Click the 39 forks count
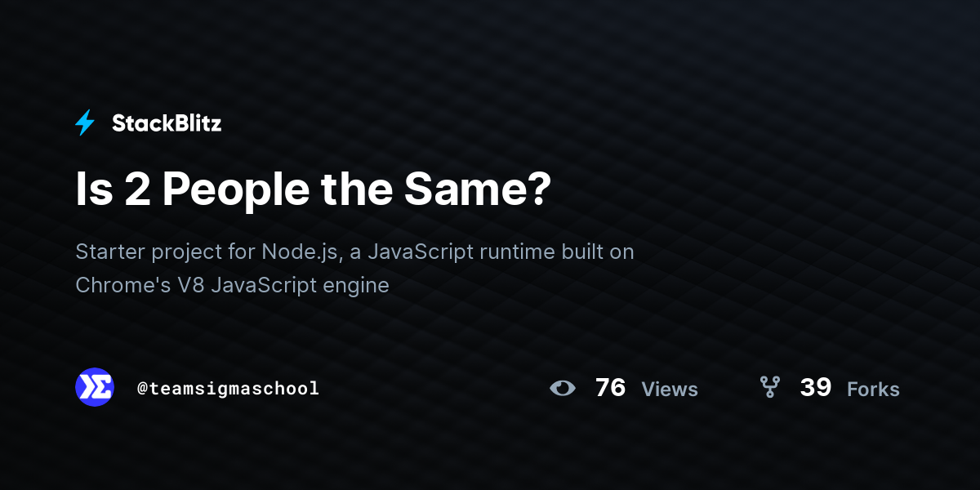Screen dimensions: 980x490 click(x=815, y=388)
